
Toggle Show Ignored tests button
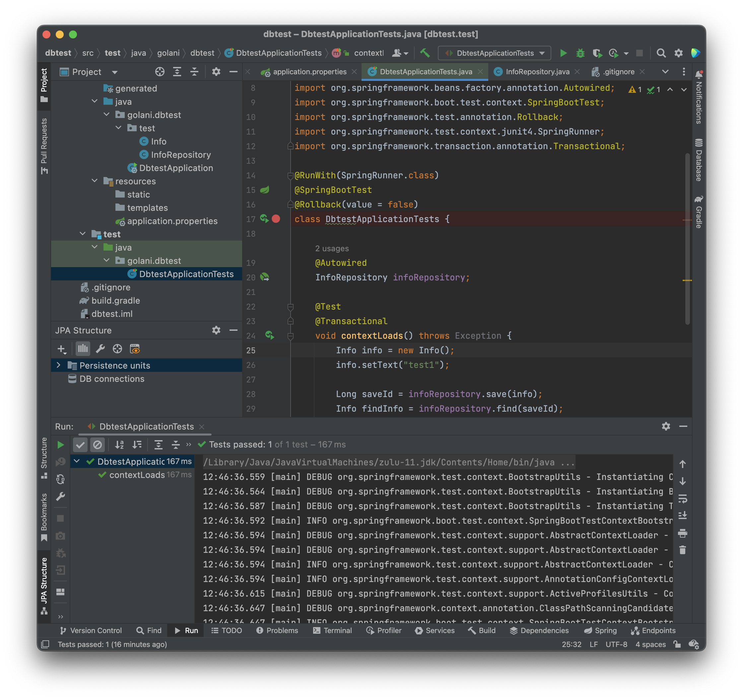coord(97,444)
